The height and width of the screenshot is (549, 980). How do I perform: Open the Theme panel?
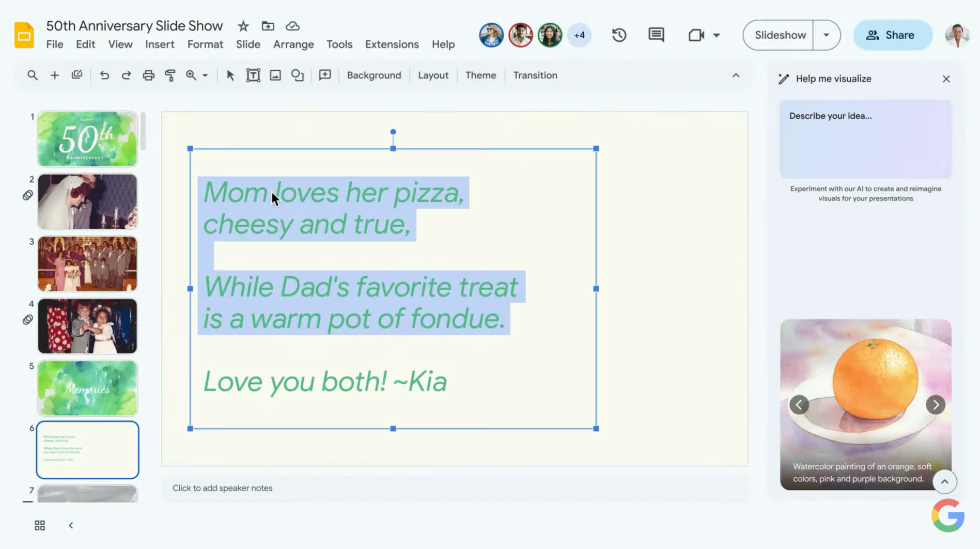tap(480, 75)
